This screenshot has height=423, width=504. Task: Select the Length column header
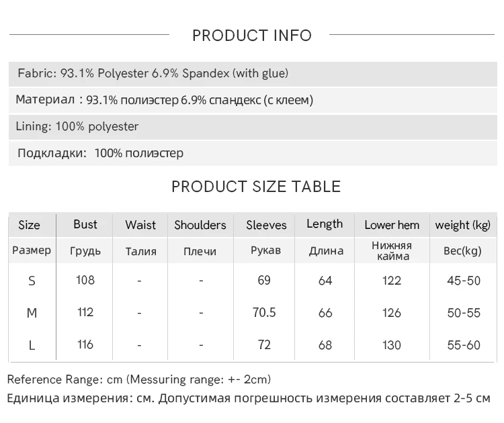[325, 224]
